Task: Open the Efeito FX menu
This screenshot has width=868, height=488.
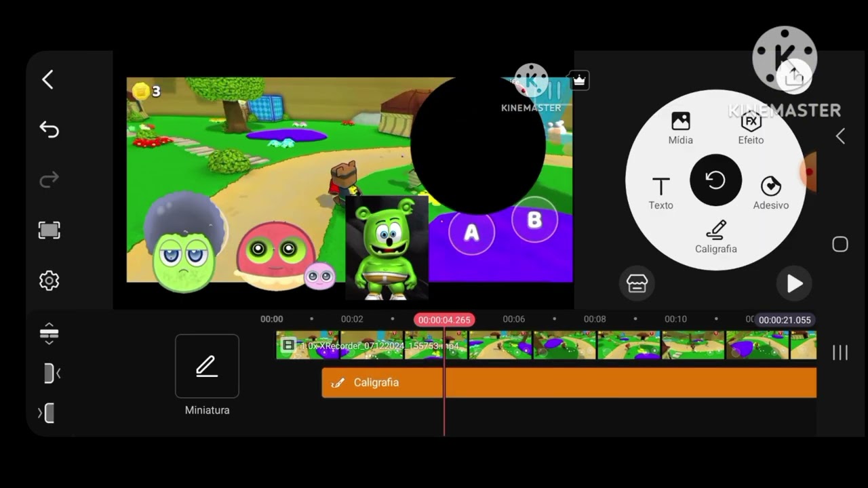Action: click(x=751, y=129)
